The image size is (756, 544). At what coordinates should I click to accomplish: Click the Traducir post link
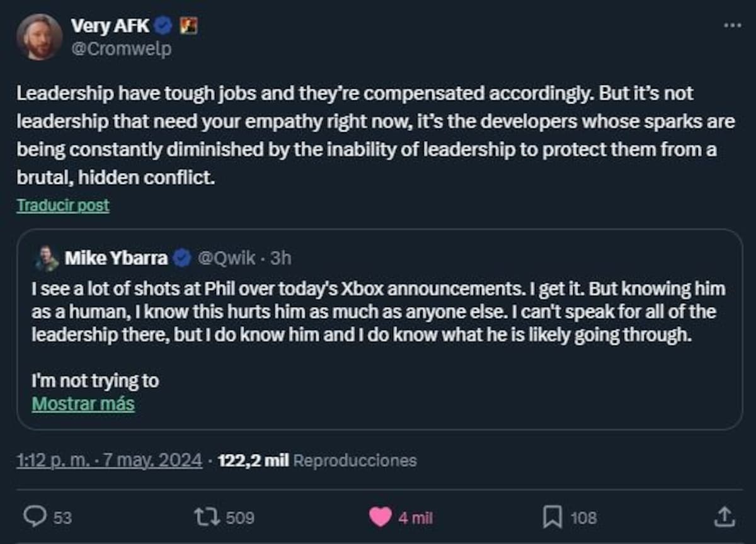63,205
